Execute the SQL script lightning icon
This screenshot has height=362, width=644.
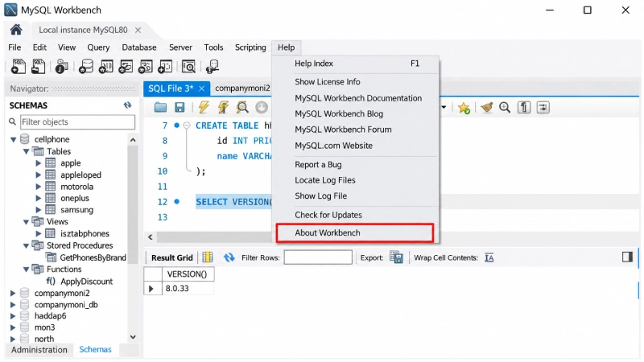click(204, 108)
